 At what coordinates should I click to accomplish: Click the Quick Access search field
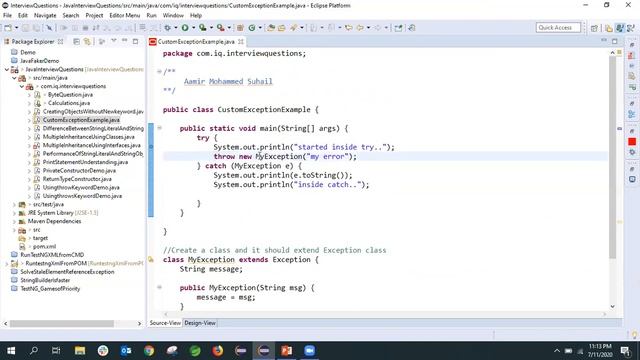(558, 28)
